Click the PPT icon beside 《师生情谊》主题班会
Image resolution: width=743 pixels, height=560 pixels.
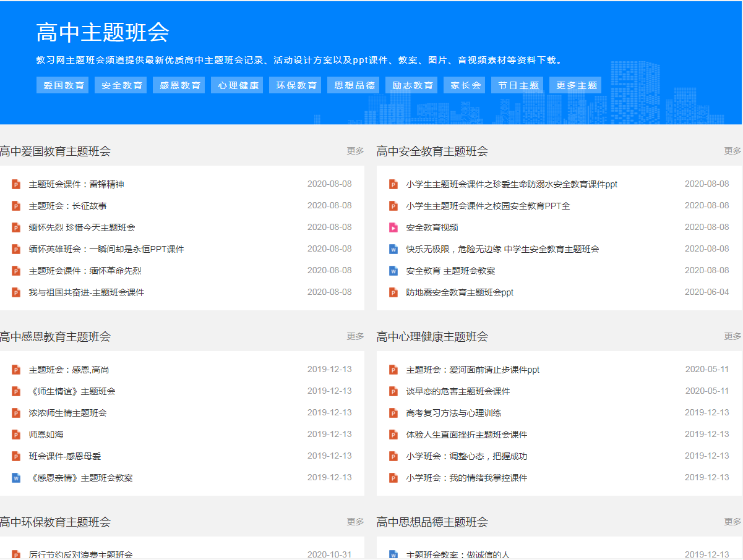click(x=16, y=391)
